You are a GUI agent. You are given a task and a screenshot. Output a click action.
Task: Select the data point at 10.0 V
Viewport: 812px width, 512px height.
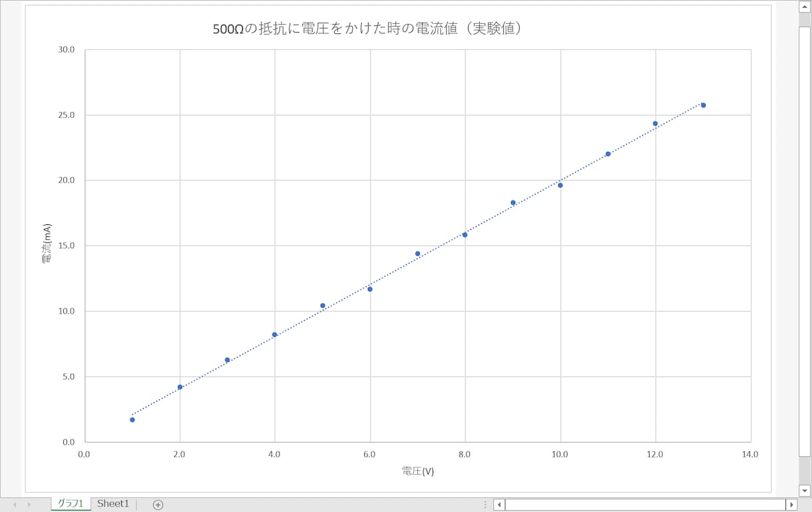(560, 185)
